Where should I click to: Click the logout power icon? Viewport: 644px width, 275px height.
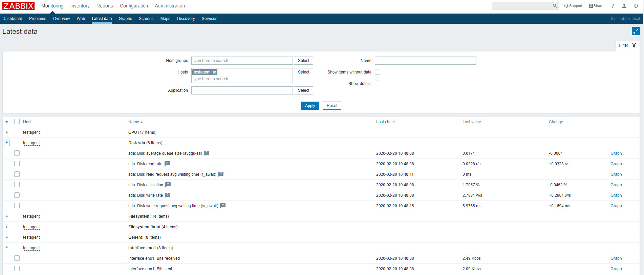click(636, 6)
